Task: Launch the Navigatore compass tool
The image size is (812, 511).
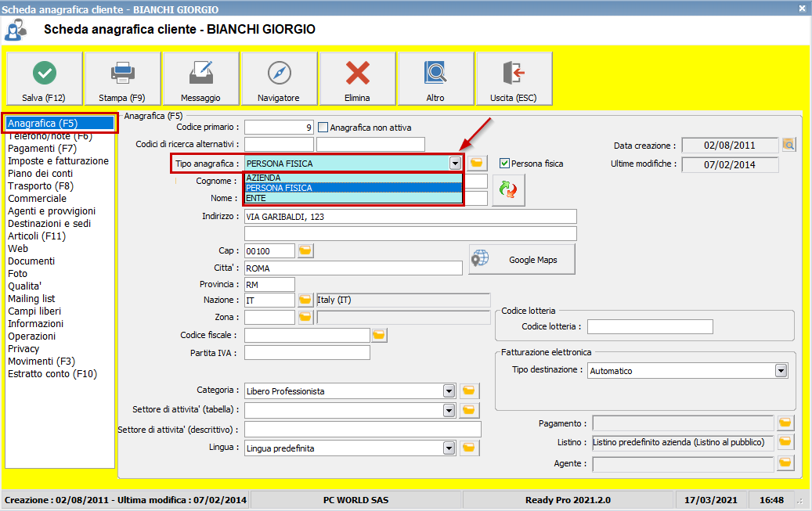Action: coord(279,79)
